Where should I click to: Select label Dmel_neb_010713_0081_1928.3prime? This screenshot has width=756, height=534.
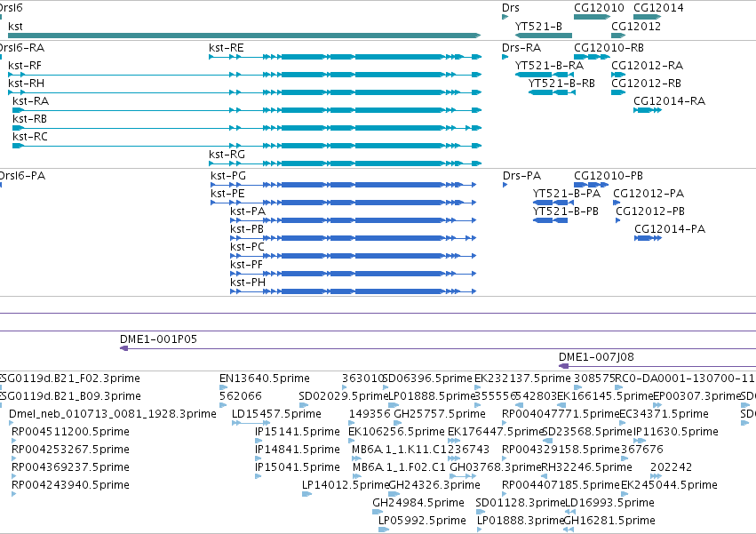tap(113, 414)
